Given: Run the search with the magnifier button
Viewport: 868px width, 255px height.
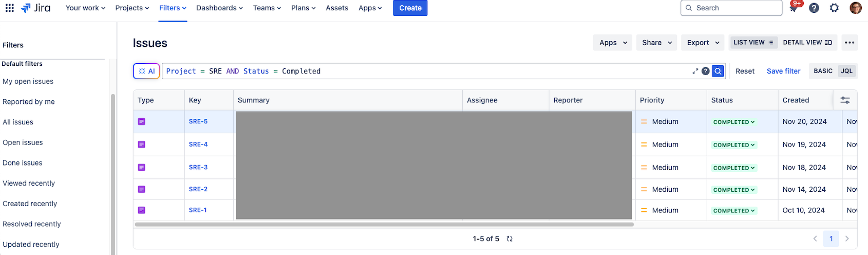Looking at the screenshot, I should click(718, 71).
